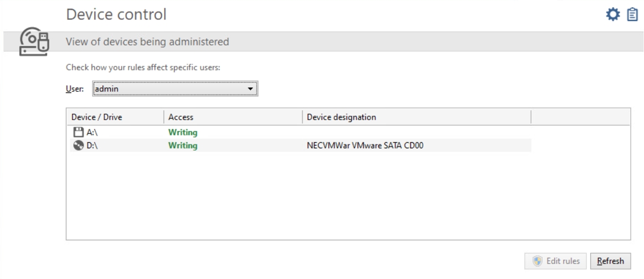Screen dimensions: 644x279
Task: Click the floppy disk icon for A:\
Action: pyautogui.click(x=78, y=132)
